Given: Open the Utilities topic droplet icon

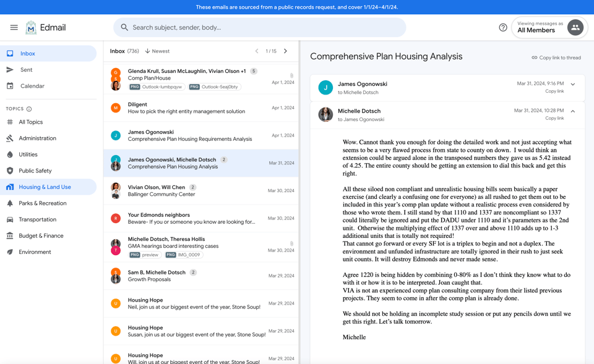Looking at the screenshot, I should click(9, 154).
